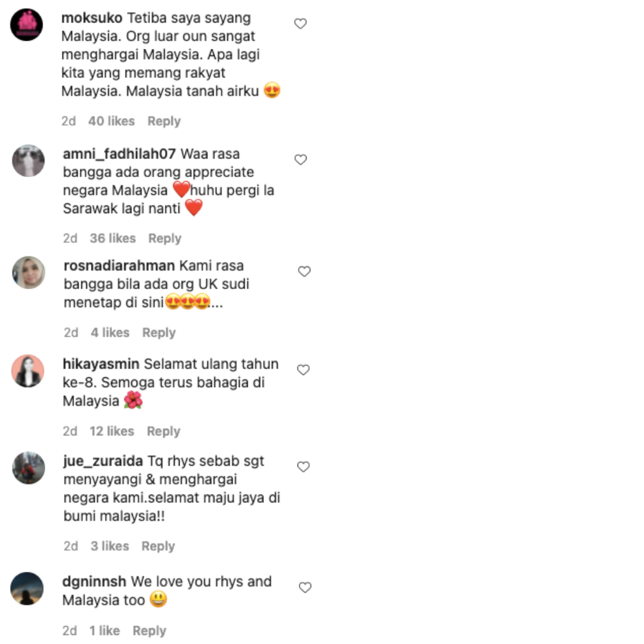644x644 pixels.
Task: Tap heart beside jue_zuraida's comment
Action: tap(303, 467)
